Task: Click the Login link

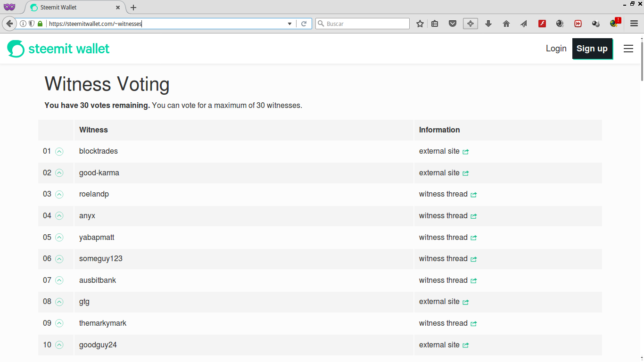Action: (x=556, y=49)
